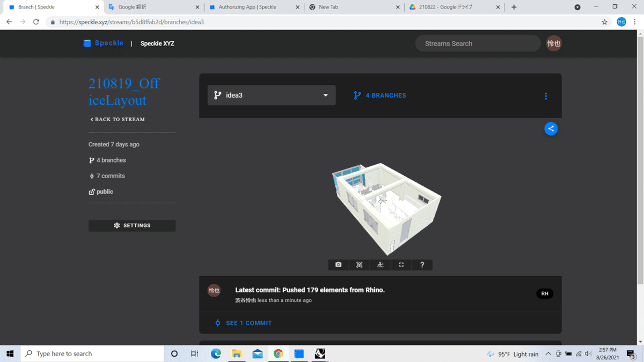Image resolution: width=644 pixels, height=362 pixels.
Task: Close the New Tab tab
Action: 398,7
